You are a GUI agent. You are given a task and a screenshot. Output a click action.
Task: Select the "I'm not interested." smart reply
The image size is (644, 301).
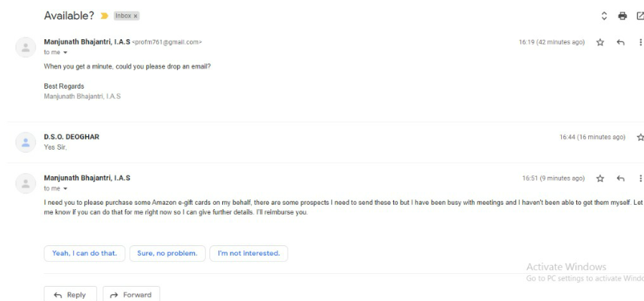coord(248,253)
